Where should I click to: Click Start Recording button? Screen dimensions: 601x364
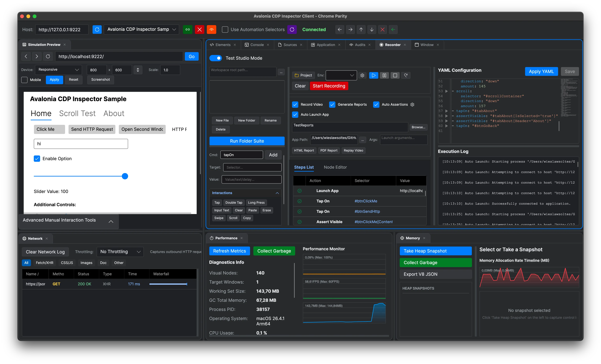click(x=329, y=86)
